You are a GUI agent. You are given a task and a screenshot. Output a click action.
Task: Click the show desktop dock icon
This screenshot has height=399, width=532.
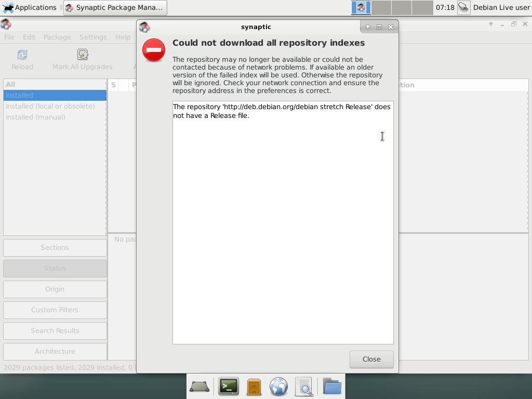tap(199, 387)
